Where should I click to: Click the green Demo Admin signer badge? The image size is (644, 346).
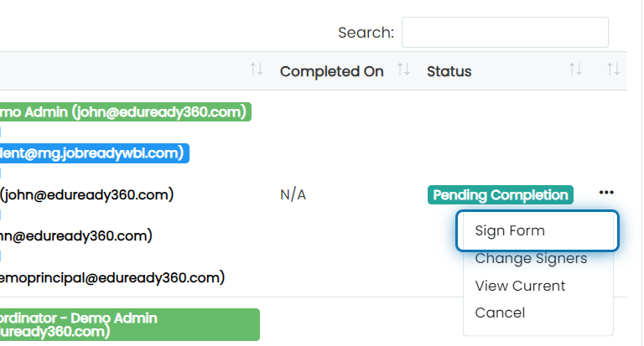coord(125,112)
